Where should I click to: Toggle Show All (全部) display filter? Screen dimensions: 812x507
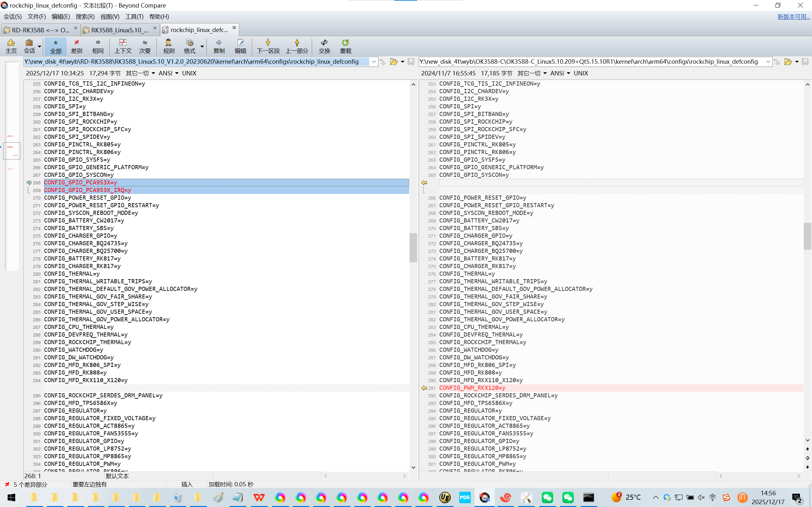(x=56, y=46)
